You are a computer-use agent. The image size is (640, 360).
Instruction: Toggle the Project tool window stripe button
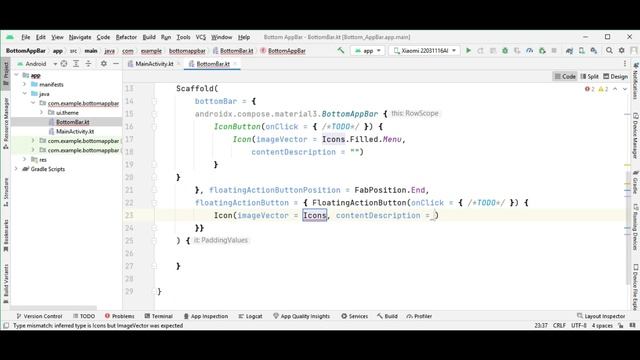[6, 74]
